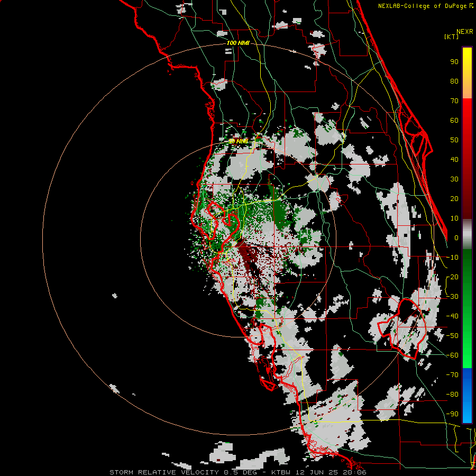476x476 pixels.
Task: Click the 20 value on the velocity scale
Action: click(454, 199)
